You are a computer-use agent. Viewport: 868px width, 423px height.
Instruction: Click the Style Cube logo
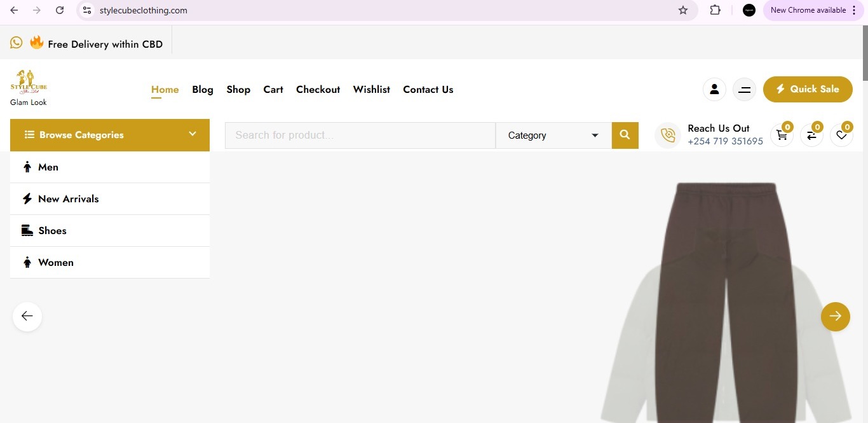(28, 81)
